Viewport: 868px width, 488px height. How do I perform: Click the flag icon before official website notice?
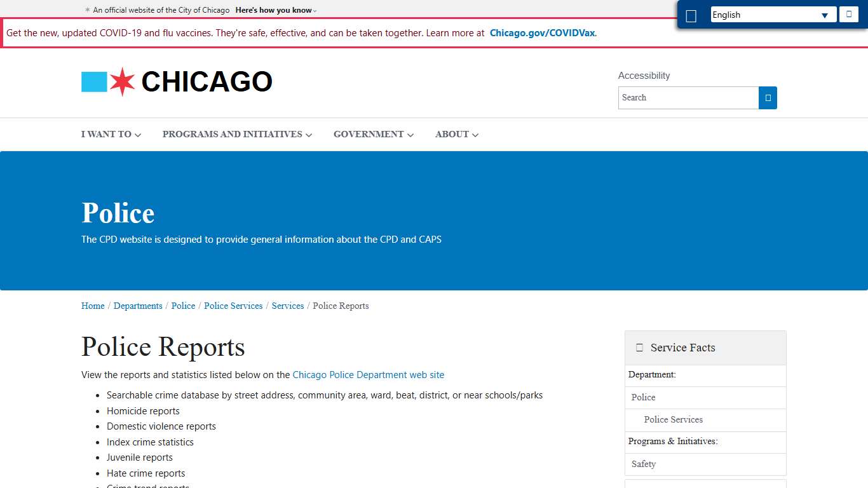[x=86, y=10]
